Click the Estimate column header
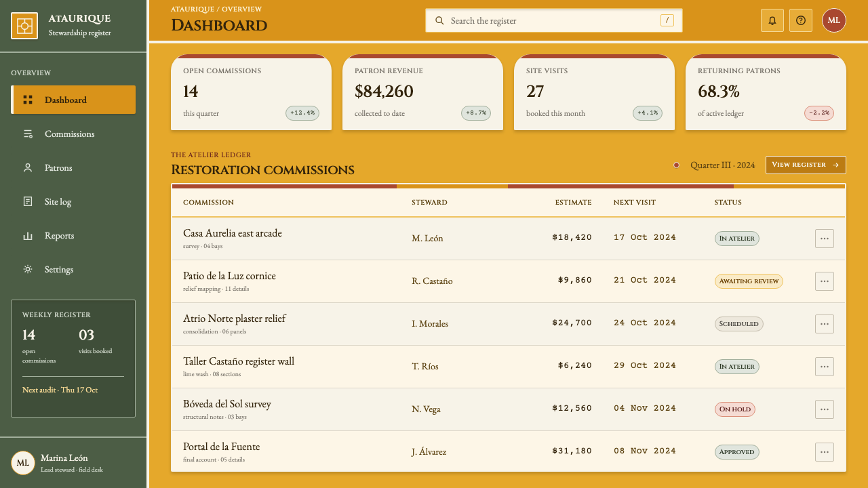 click(573, 202)
